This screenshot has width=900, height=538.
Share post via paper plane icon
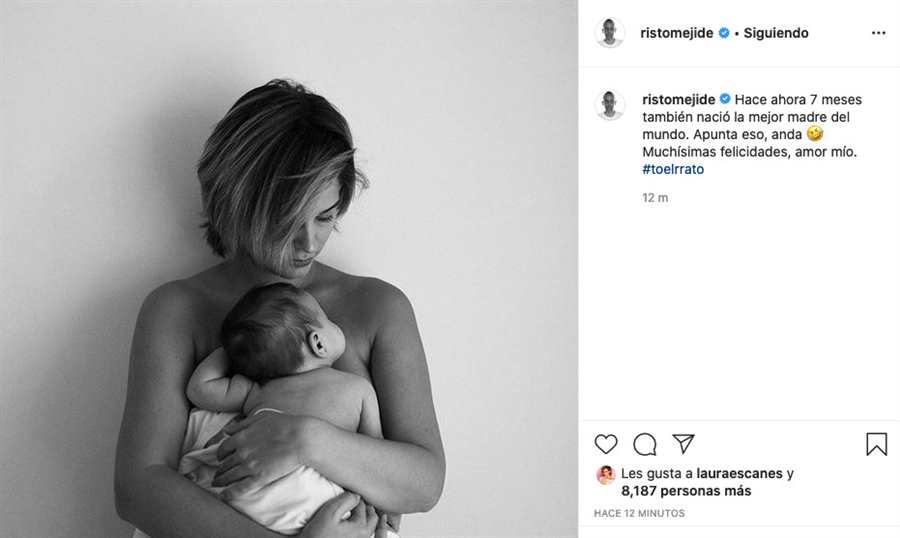click(684, 443)
